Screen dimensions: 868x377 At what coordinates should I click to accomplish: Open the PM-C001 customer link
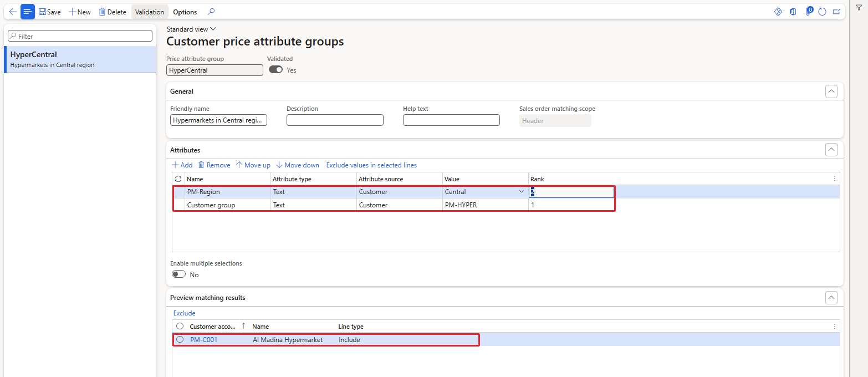click(x=203, y=340)
